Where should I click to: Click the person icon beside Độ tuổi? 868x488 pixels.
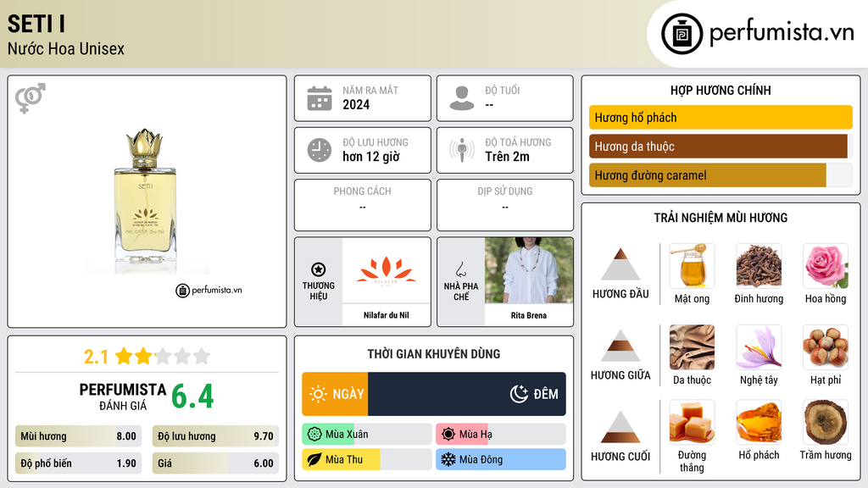462,98
